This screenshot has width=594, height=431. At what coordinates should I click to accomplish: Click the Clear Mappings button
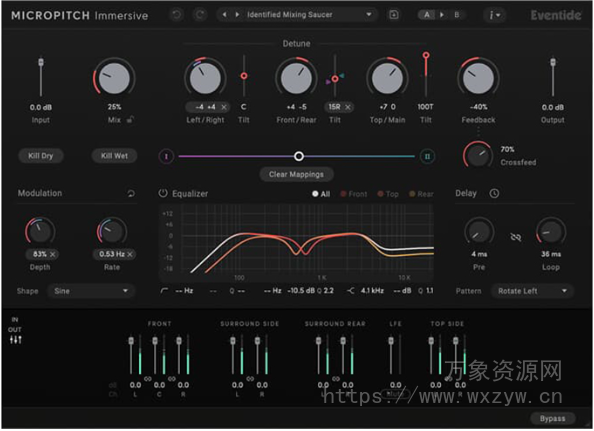pos(296,175)
